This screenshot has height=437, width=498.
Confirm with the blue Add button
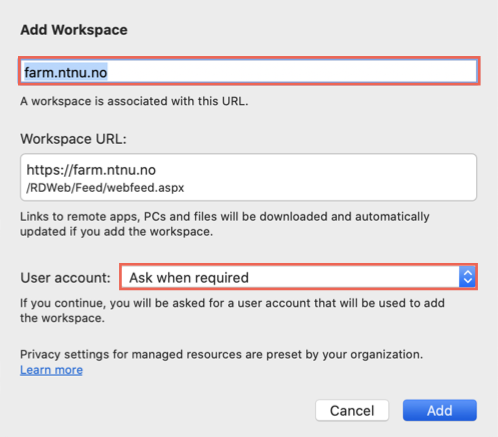pyautogui.click(x=440, y=410)
